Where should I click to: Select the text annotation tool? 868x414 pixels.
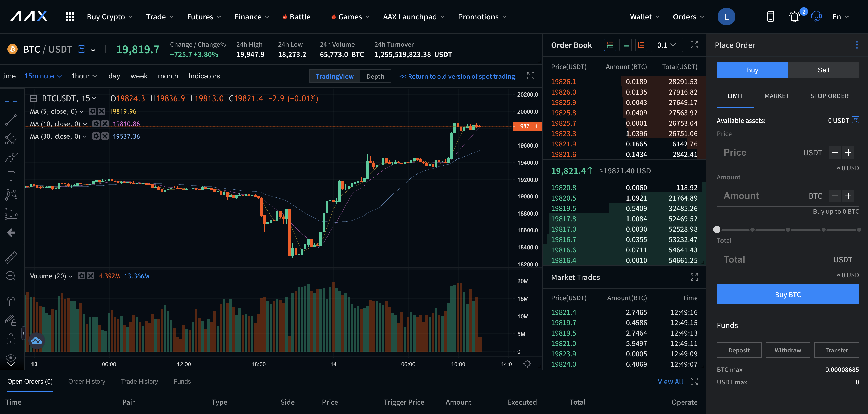[11, 176]
